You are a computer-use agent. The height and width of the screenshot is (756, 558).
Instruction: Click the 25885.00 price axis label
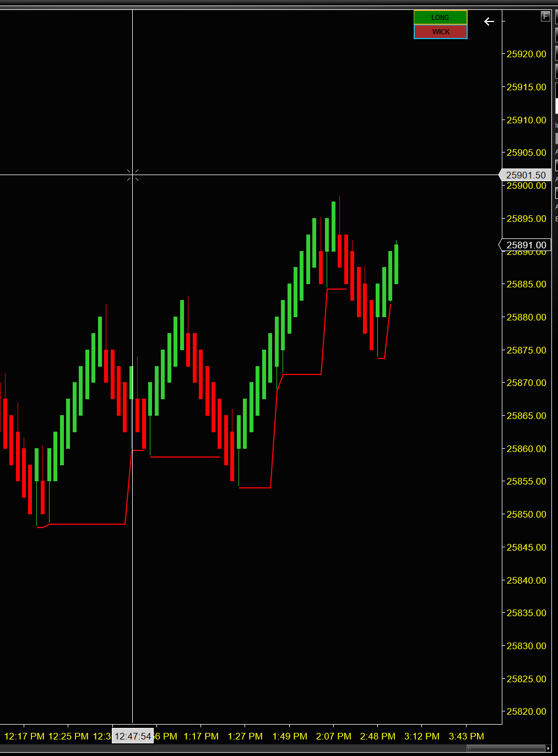click(527, 284)
